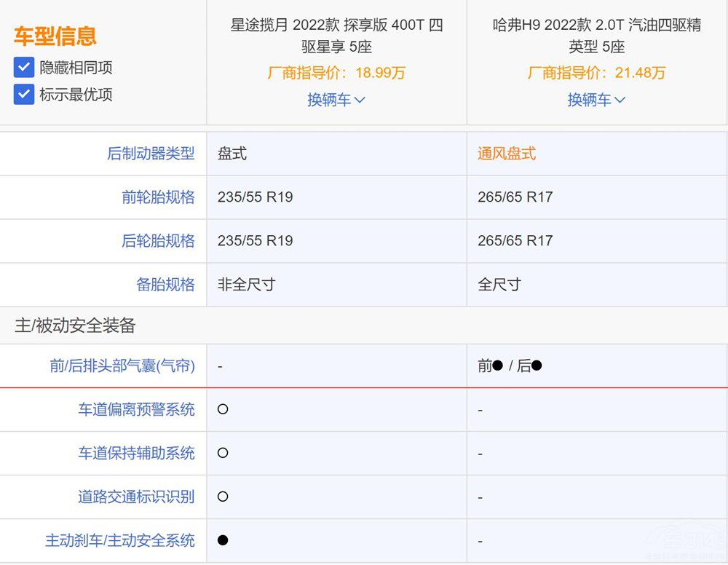The width and height of the screenshot is (728, 565).
Task: Open the 哈弗H9 2022款 model title
Action: point(596,36)
